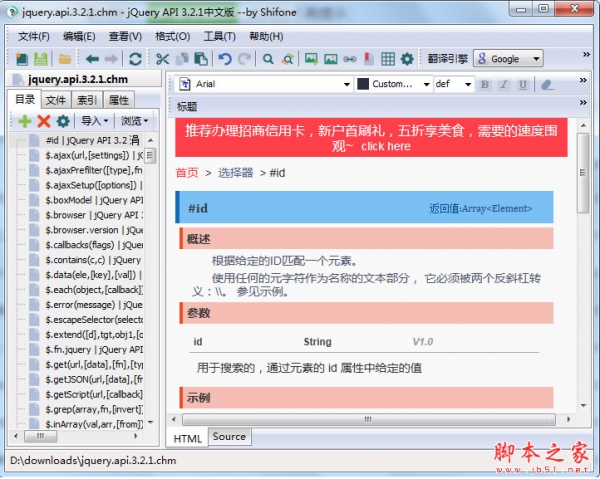Refresh using the circular arrows icon
The width and height of the screenshot is (600, 479).
point(135,59)
